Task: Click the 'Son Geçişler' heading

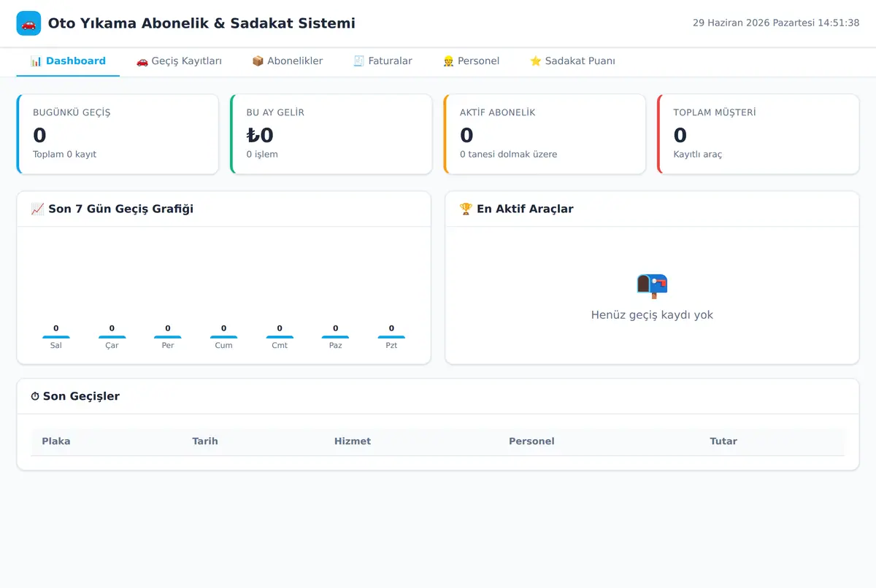Action: 81,397
